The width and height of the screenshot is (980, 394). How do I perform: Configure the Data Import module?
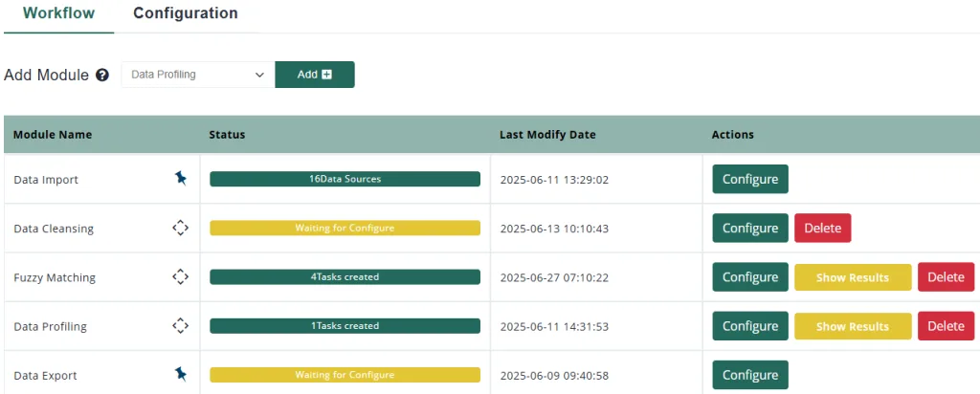click(749, 179)
